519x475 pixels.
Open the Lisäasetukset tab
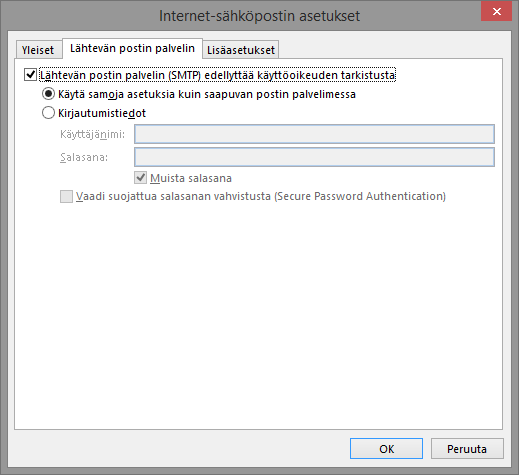click(x=241, y=50)
